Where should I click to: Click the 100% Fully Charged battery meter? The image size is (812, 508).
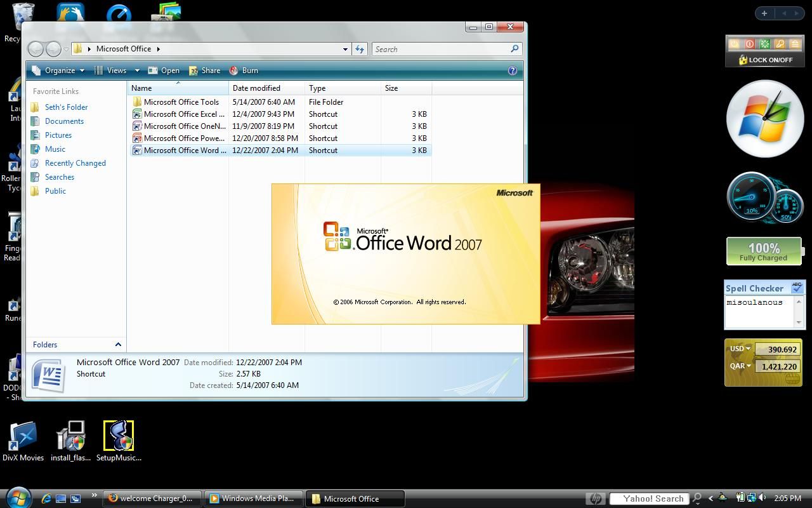[x=764, y=251]
